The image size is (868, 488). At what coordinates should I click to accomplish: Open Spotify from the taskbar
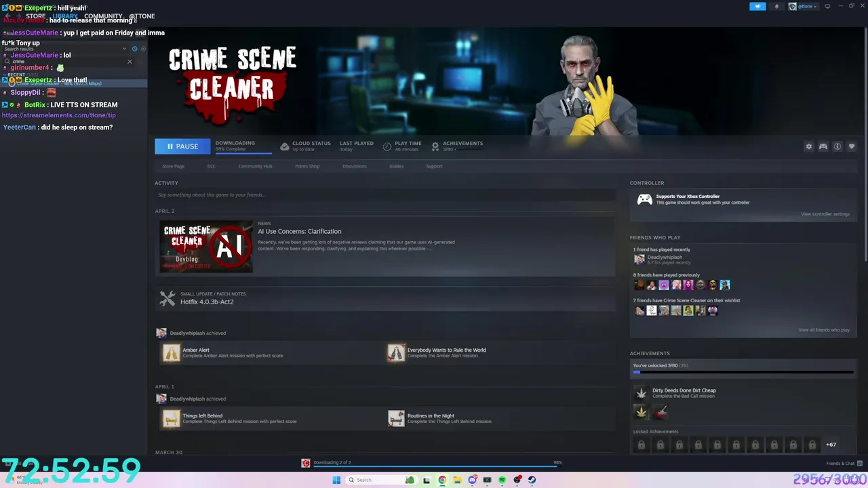pyautogui.click(x=502, y=480)
